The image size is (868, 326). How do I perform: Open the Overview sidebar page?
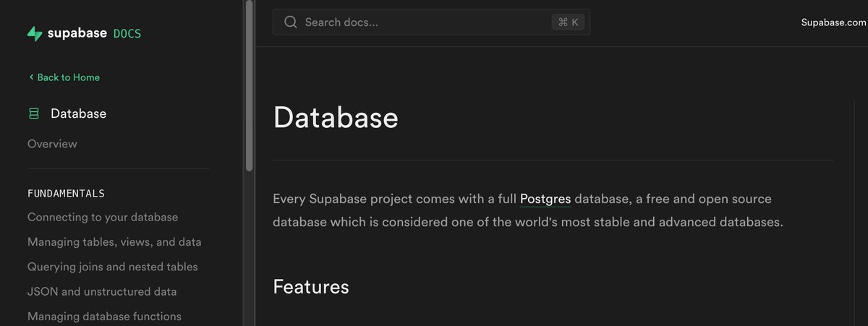tap(52, 144)
